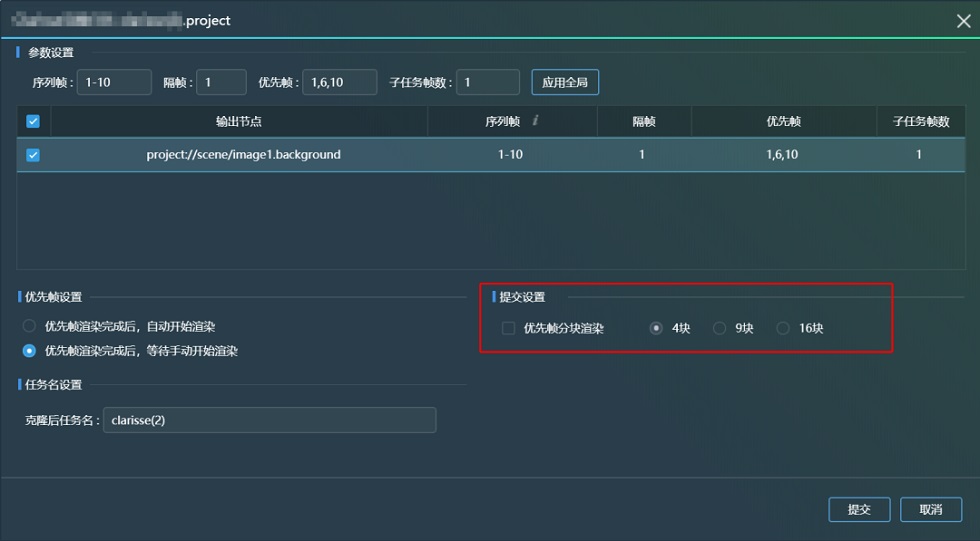The height and width of the screenshot is (541, 980).
Task: Click into the 隔帧 input field
Action: (221, 82)
